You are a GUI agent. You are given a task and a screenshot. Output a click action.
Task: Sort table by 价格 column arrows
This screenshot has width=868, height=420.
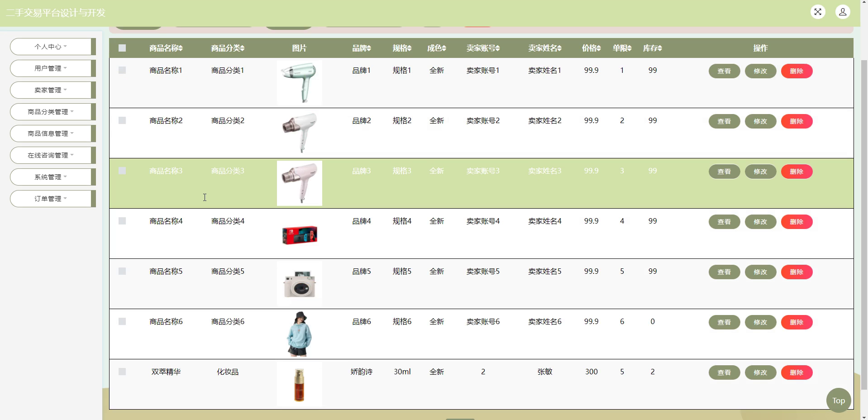599,48
